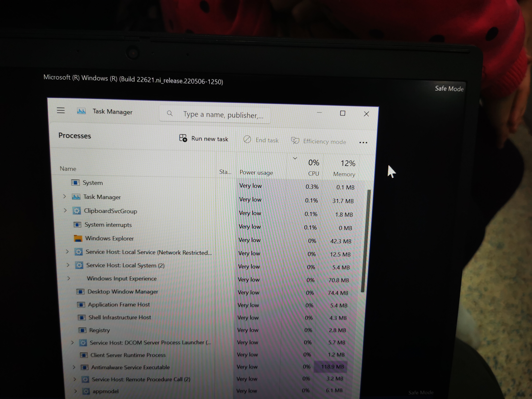Click the search box to type a name
This screenshot has height=399, width=532.
click(x=215, y=114)
